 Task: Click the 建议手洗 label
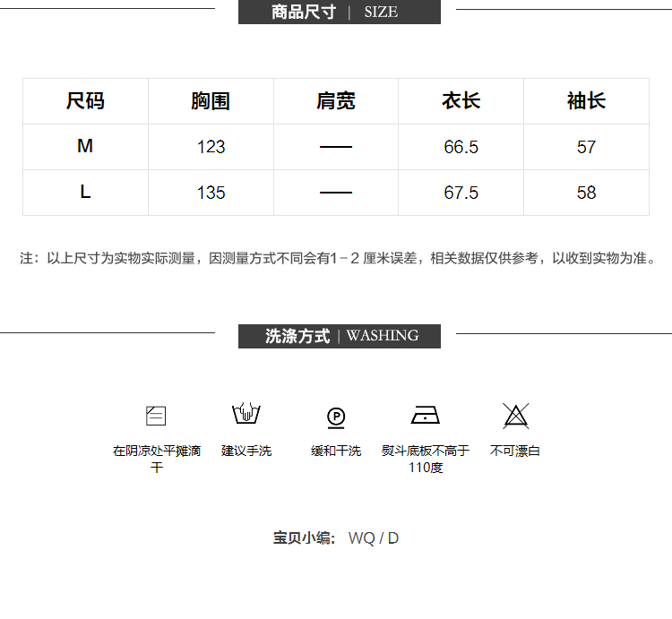[x=246, y=451]
